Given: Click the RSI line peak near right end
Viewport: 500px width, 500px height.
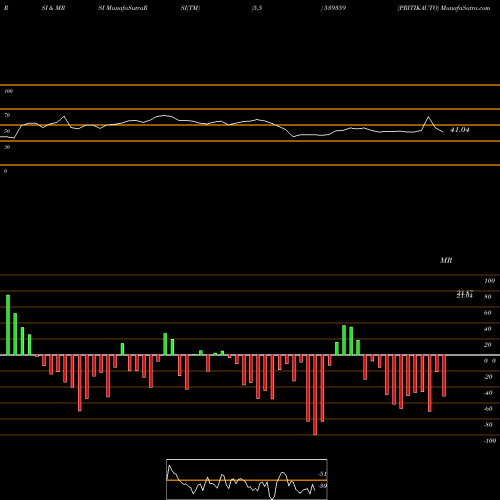Looking at the screenshot, I should tap(428, 117).
